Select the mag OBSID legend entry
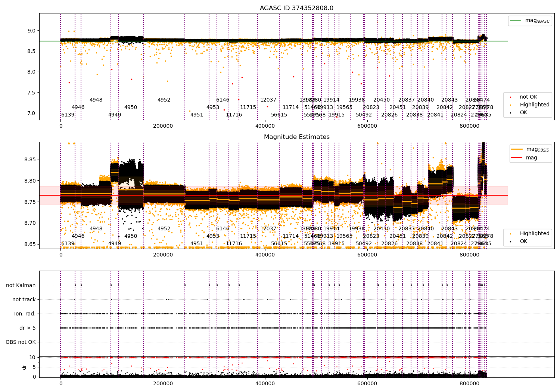Viewport: 560px width, 392px height. 531,149
